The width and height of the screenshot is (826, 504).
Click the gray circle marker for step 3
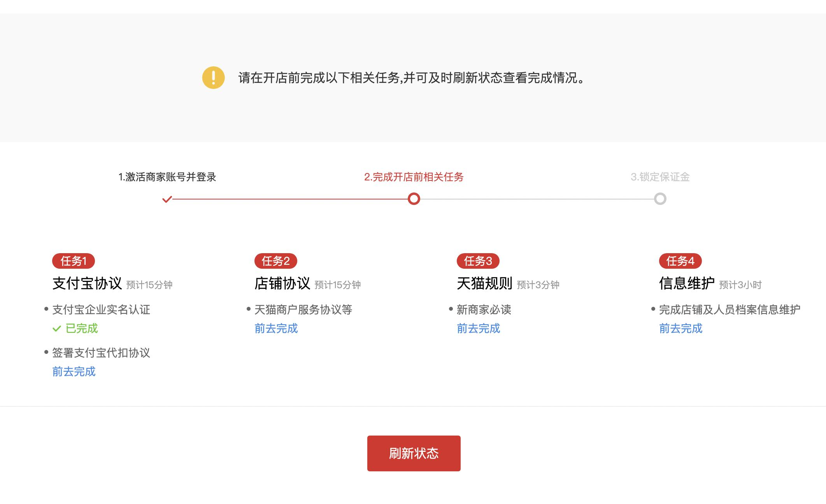660,199
